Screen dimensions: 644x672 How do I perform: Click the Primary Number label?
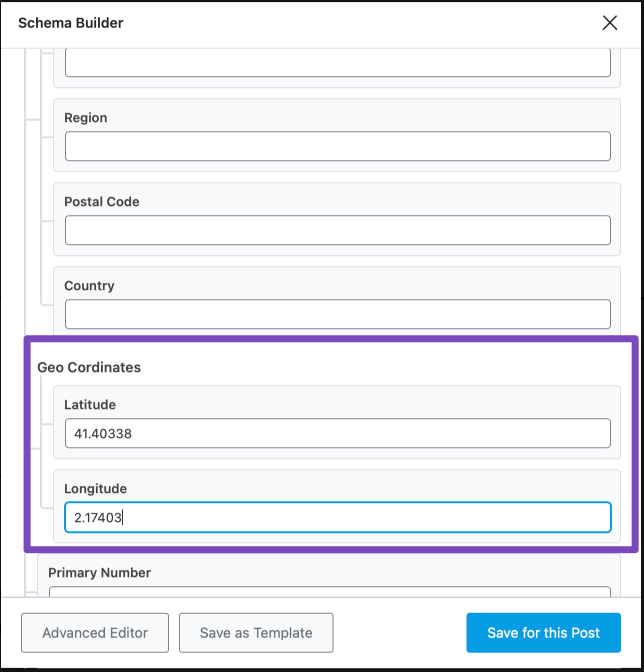point(99,572)
